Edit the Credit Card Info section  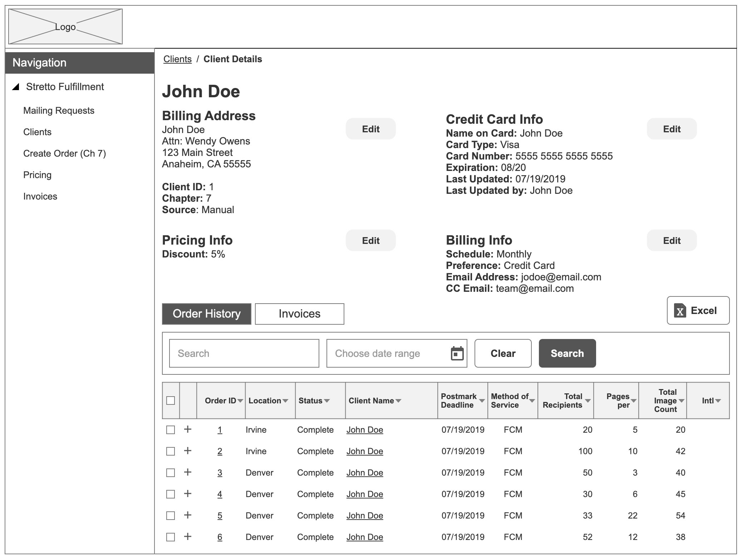point(672,129)
